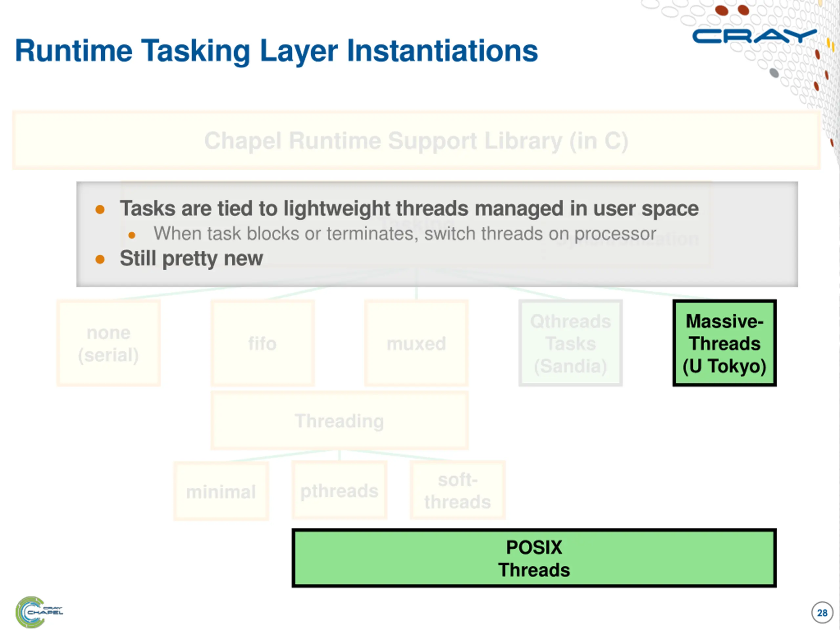Screen dimensions: 840x630
Task: Click the faded Qthreads Tasks (Sandia) box
Action: click(x=570, y=343)
